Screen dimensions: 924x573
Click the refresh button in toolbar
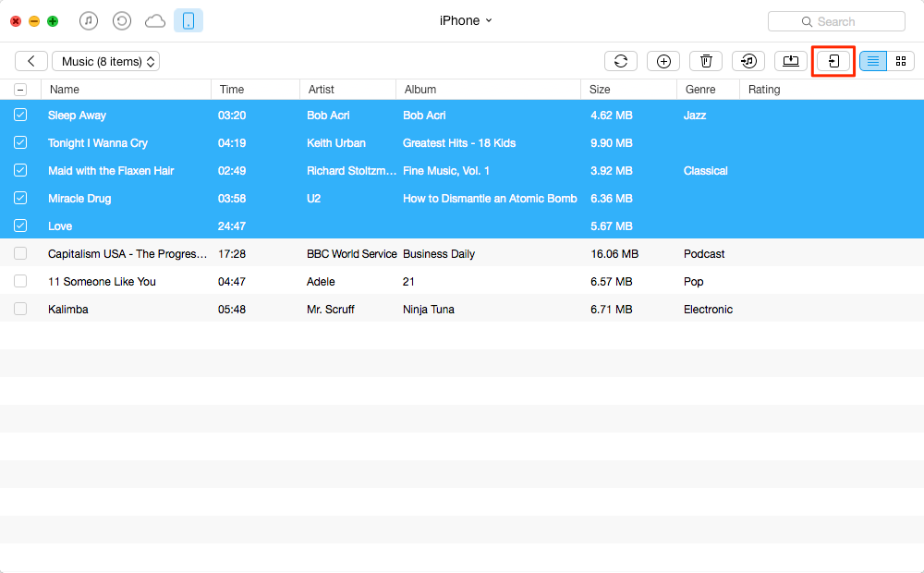click(621, 61)
